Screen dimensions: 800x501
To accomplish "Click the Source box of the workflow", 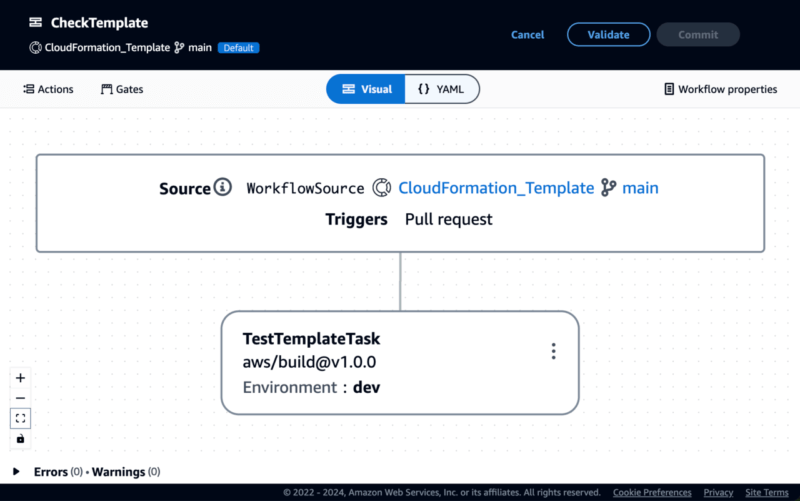I will [400, 203].
